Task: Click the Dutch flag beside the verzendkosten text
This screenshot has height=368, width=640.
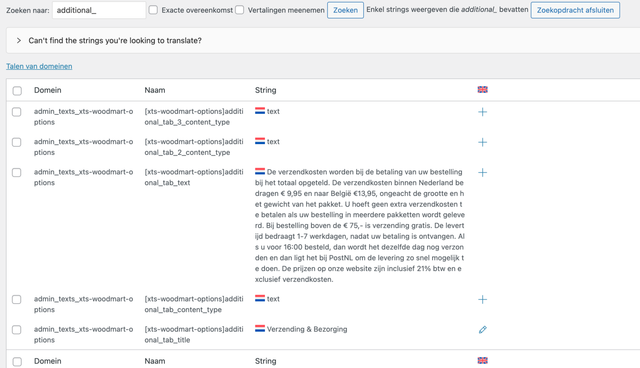Action: coord(260,171)
